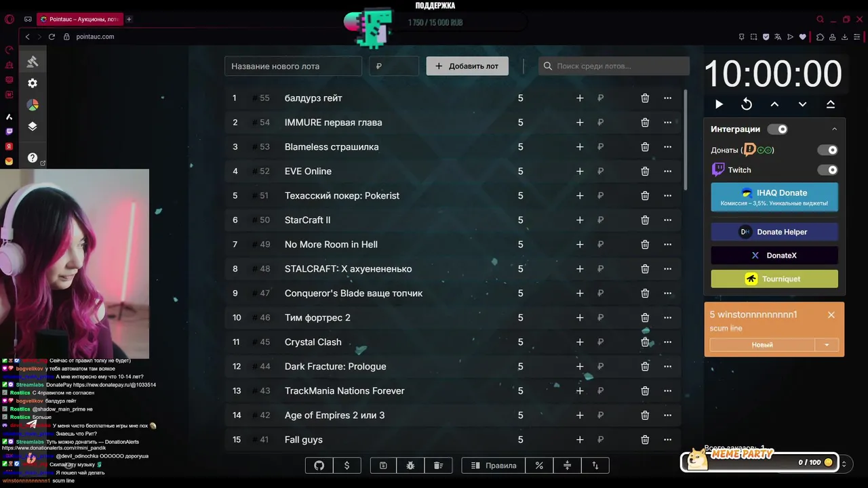The image size is (868, 488).
Task: Delete the 'балдурз гейт' lot
Action: (x=645, y=98)
